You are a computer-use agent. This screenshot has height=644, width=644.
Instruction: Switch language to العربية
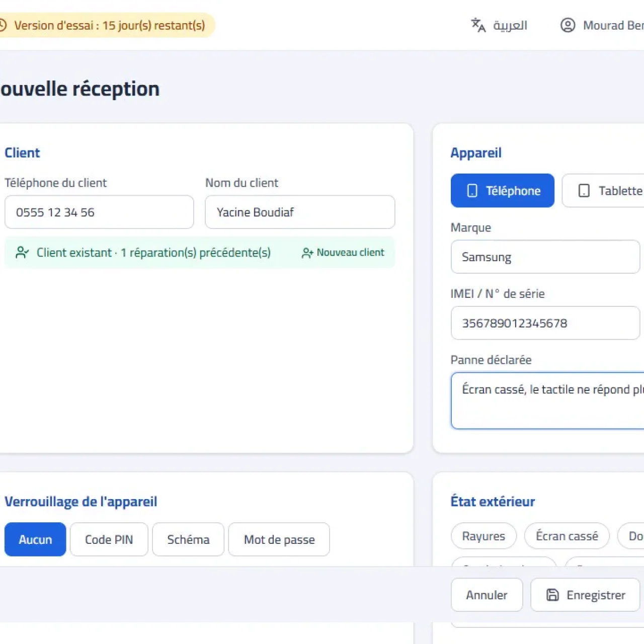tap(499, 25)
